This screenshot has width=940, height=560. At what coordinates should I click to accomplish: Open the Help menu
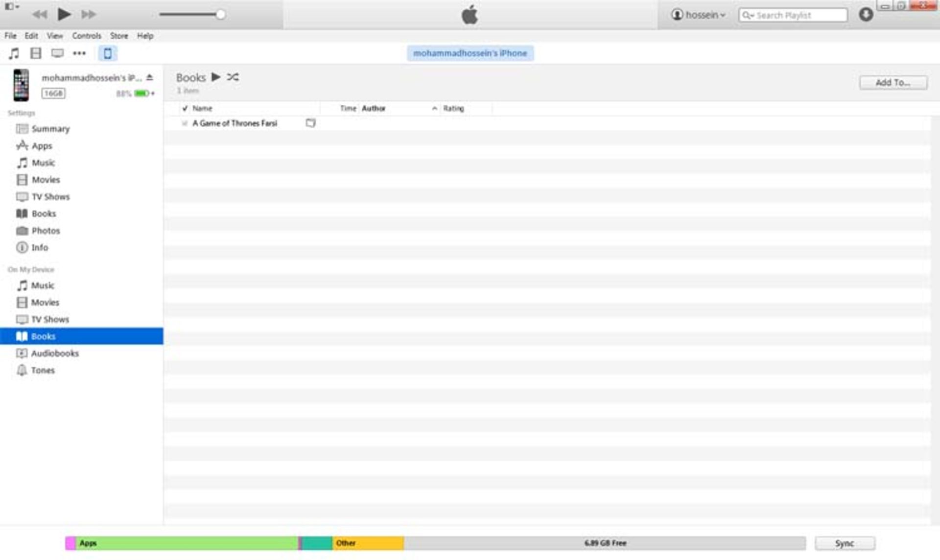click(x=145, y=36)
